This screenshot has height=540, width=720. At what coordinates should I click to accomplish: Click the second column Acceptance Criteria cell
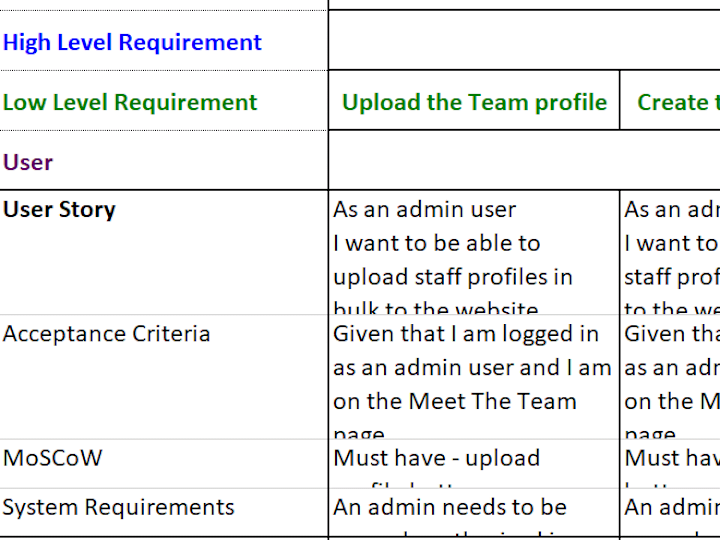[x=670, y=377]
